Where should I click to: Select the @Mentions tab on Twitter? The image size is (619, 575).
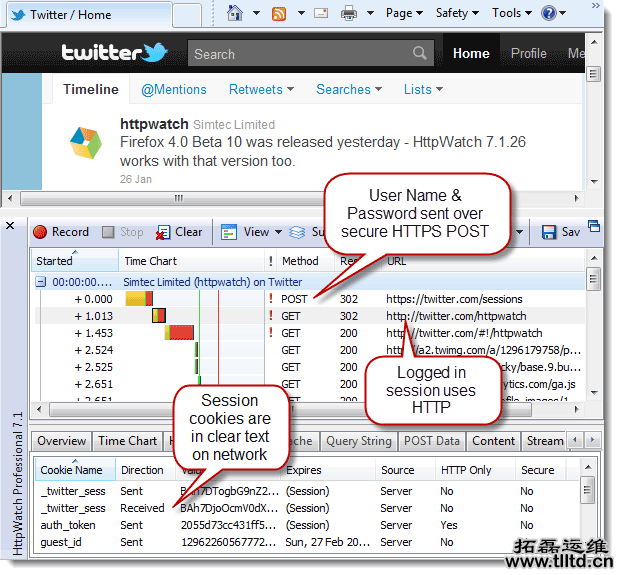coord(173,89)
